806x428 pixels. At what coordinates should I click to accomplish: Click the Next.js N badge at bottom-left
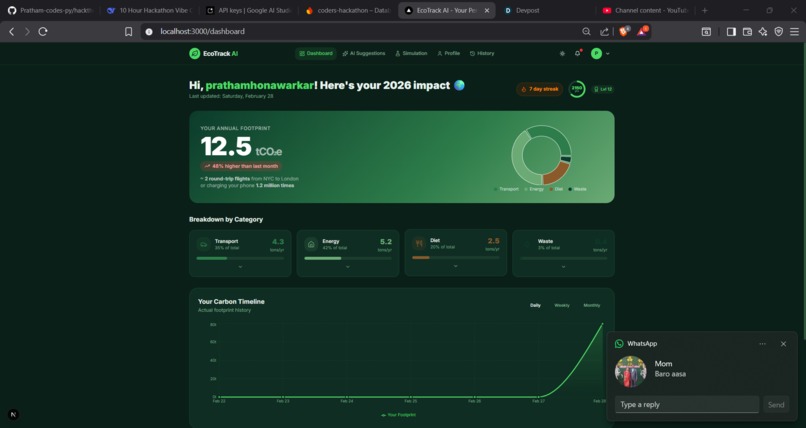(x=13, y=414)
